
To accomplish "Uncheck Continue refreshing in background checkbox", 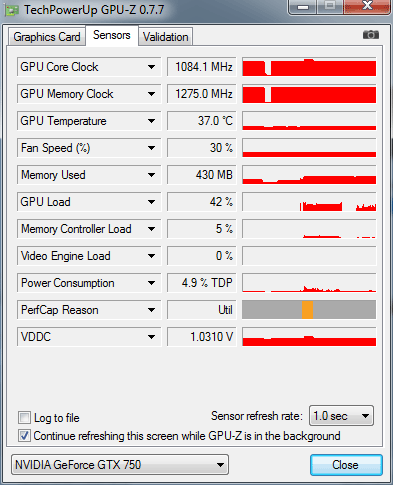I will 24,436.
